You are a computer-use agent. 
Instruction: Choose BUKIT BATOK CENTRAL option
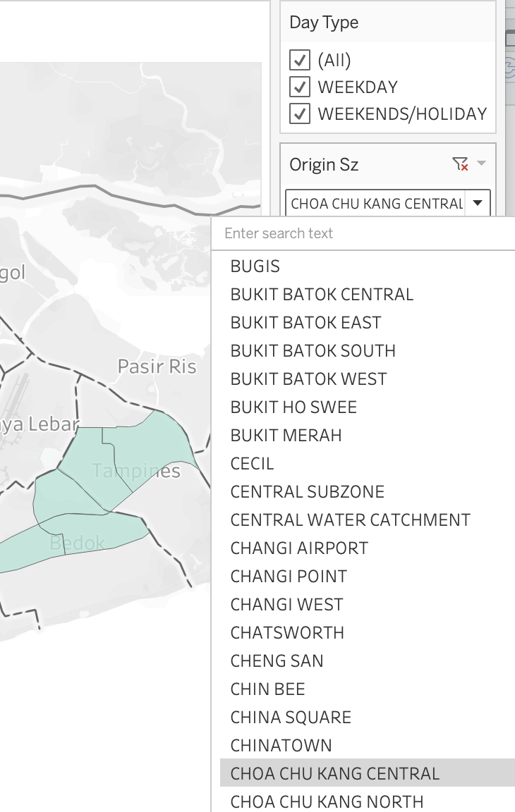pos(322,295)
